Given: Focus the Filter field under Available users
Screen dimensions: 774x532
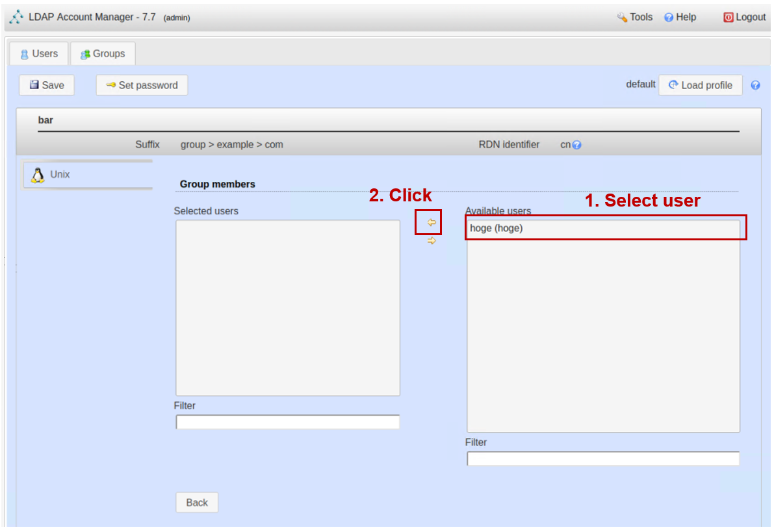Looking at the screenshot, I should pos(602,459).
